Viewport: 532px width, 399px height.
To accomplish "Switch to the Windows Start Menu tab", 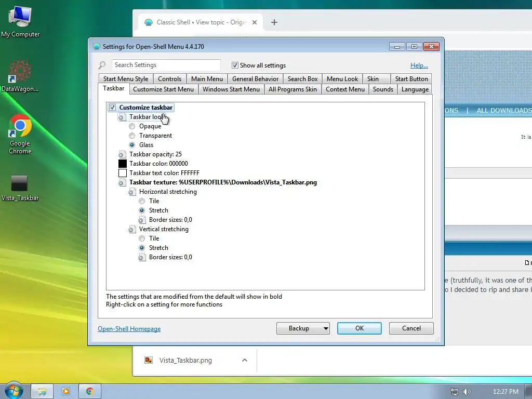I will pyautogui.click(x=231, y=89).
